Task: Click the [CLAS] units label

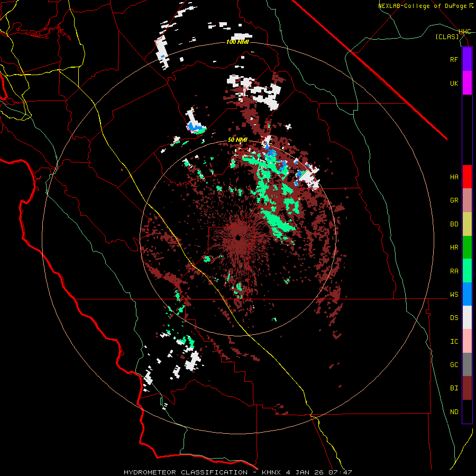Action: click(447, 36)
